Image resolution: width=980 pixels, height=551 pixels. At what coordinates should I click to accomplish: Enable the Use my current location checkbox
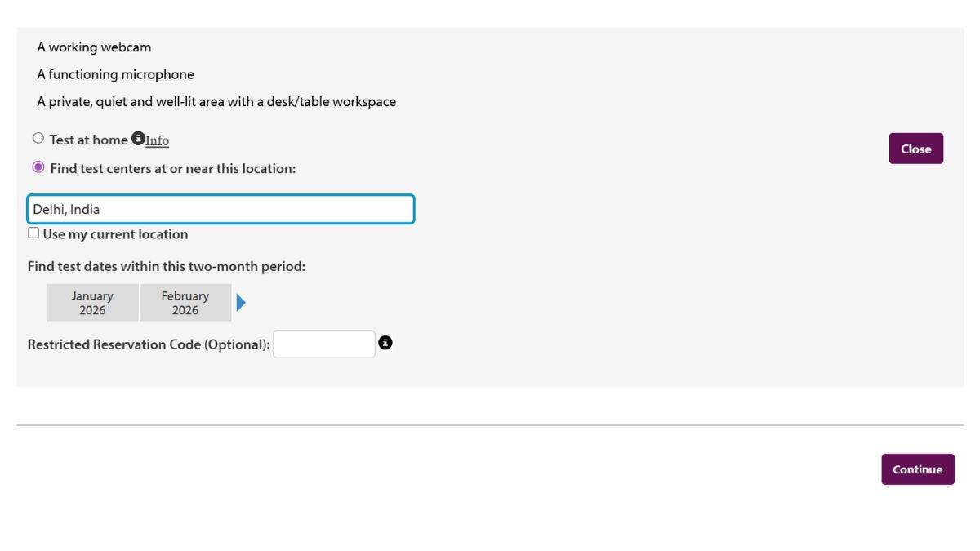33,233
